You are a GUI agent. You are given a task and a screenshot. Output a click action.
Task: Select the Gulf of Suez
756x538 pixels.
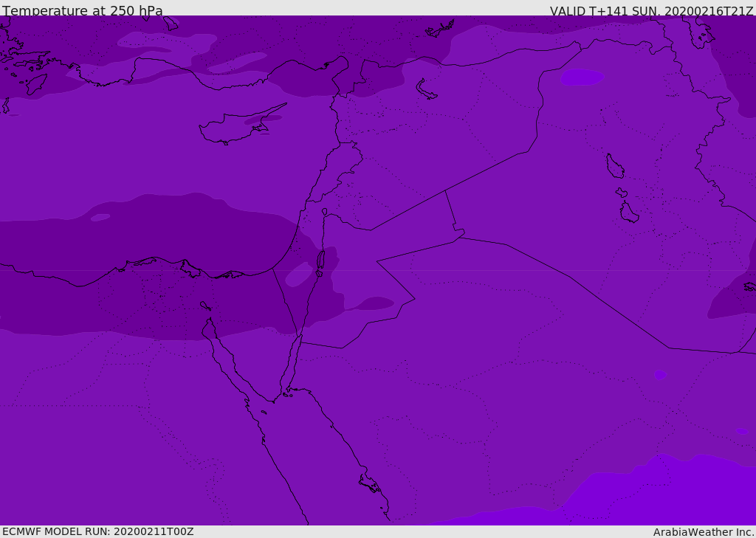pyautogui.click(x=221, y=358)
